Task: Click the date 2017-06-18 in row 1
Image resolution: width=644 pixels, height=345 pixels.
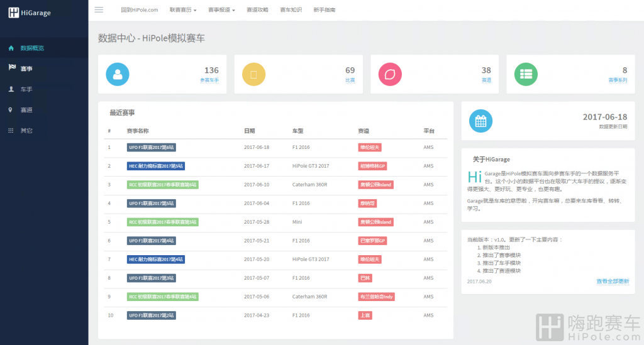Action: point(257,147)
